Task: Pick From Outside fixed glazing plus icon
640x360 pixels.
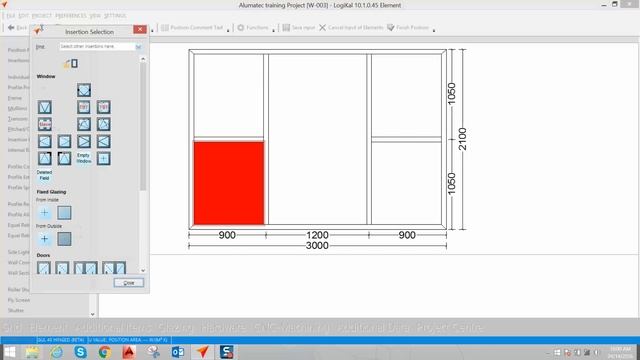Action: [x=44, y=239]
